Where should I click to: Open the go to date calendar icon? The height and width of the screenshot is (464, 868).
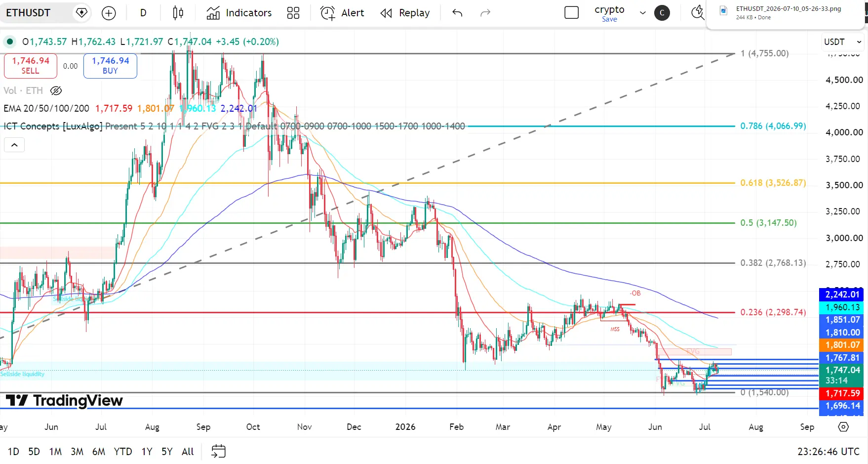coord(218,451)
